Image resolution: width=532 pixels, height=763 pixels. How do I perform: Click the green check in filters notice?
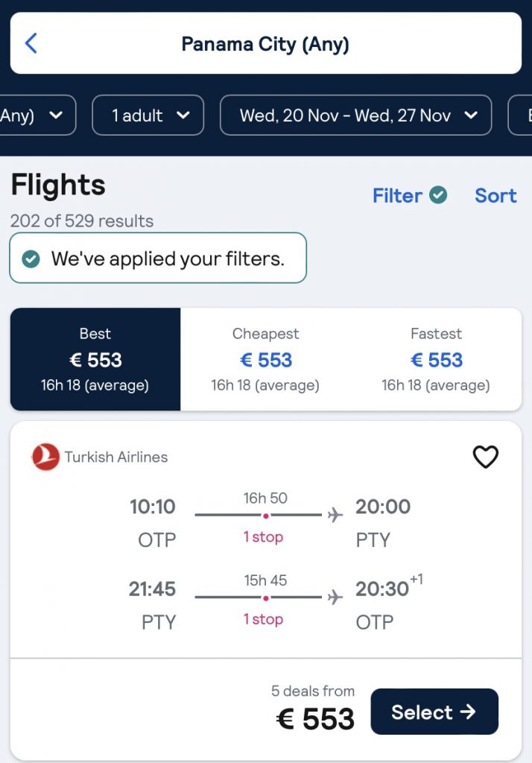[31, 259]
